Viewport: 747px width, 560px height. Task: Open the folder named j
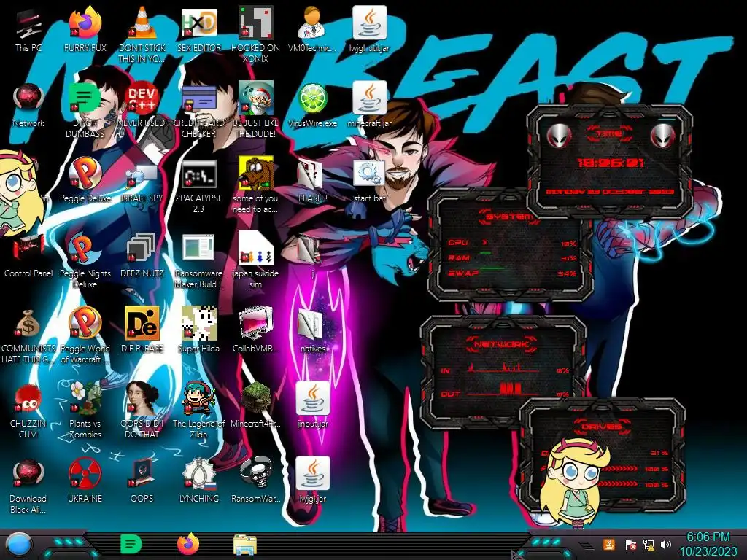[312, 256]
